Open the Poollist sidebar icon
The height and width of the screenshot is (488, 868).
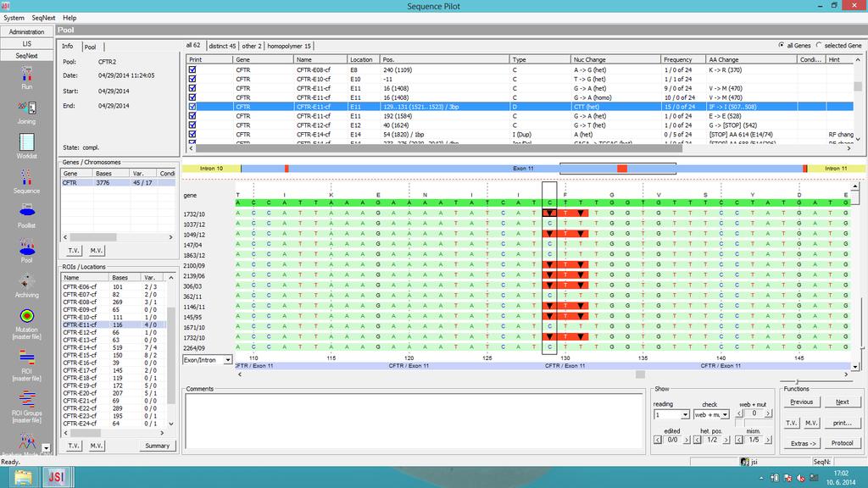pos(26,211)
